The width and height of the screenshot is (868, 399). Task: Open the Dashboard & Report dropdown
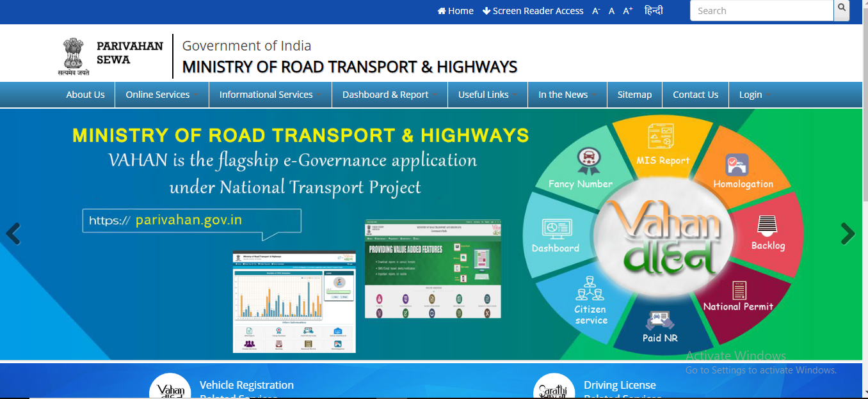click(389, 95)
